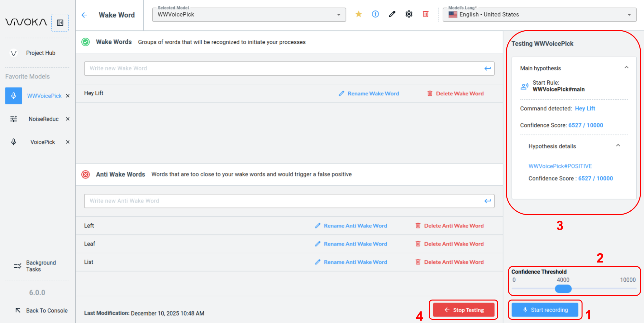This screenshot has height=323, width=644.
Task: Open model settings gear icon
Action: [409, 14]
